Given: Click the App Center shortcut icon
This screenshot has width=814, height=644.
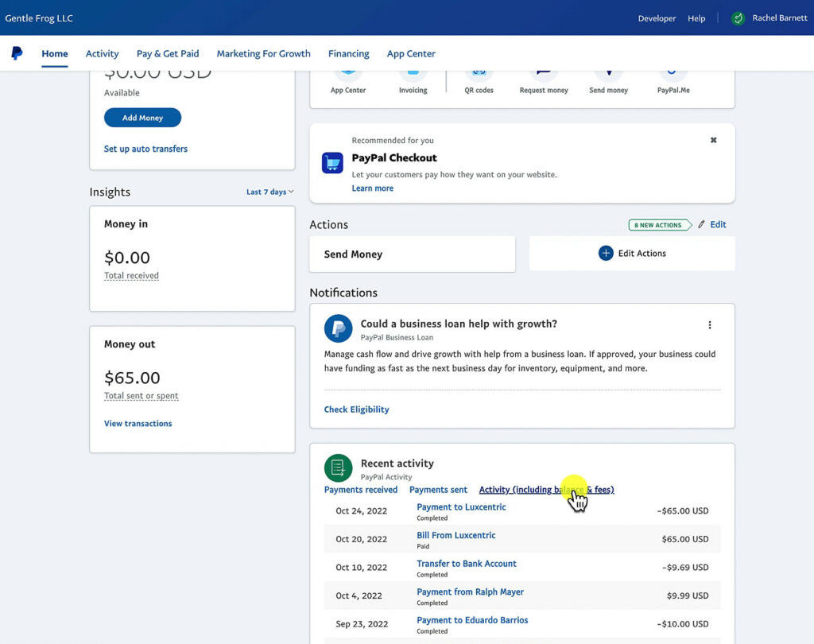Looking at the screenshot, I should pos(347,72).
